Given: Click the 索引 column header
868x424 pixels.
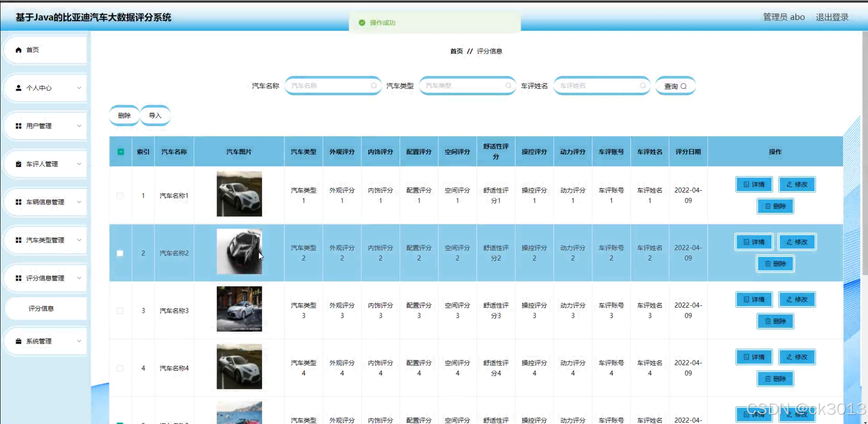Looking at the screenshot, I should pyautogui.click(x=143, y=151).
